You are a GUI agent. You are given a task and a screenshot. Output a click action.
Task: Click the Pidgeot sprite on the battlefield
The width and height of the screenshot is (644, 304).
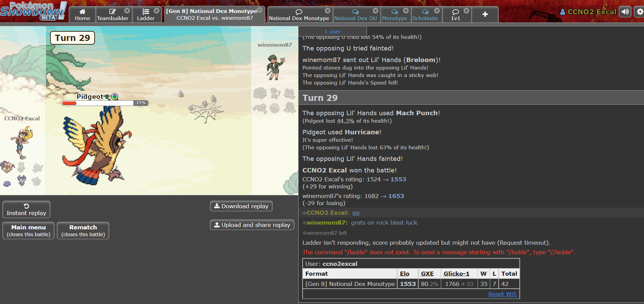[97, 145]
